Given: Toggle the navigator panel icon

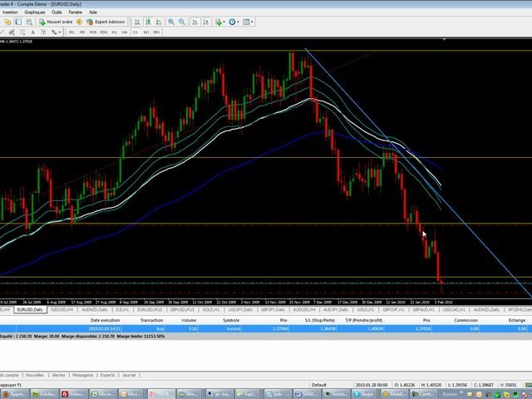Looking at the screenshot, I should click(18, 22).
